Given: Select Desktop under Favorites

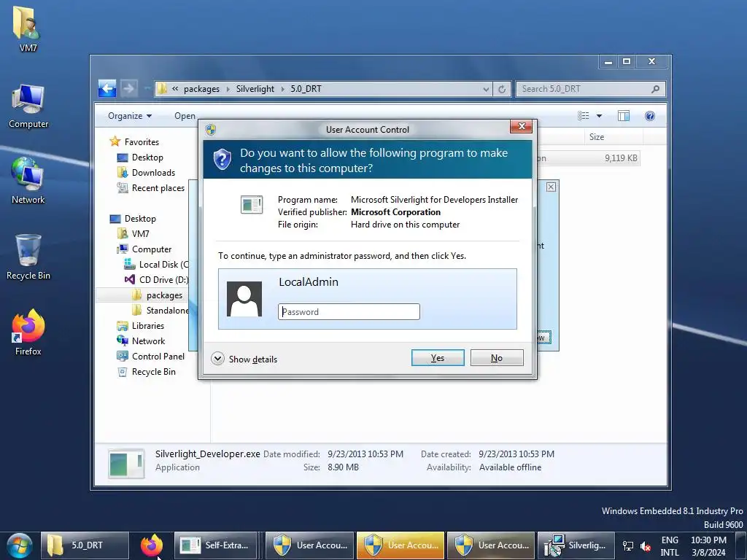Looking at the screenshot, I should pyautogui.click(x=140, y=157).
